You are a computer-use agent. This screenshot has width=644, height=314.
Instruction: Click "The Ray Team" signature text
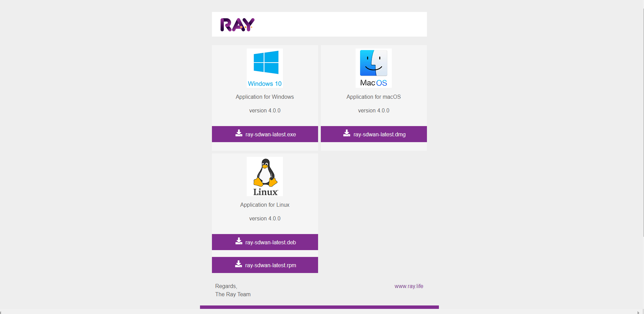coord(233,295)
